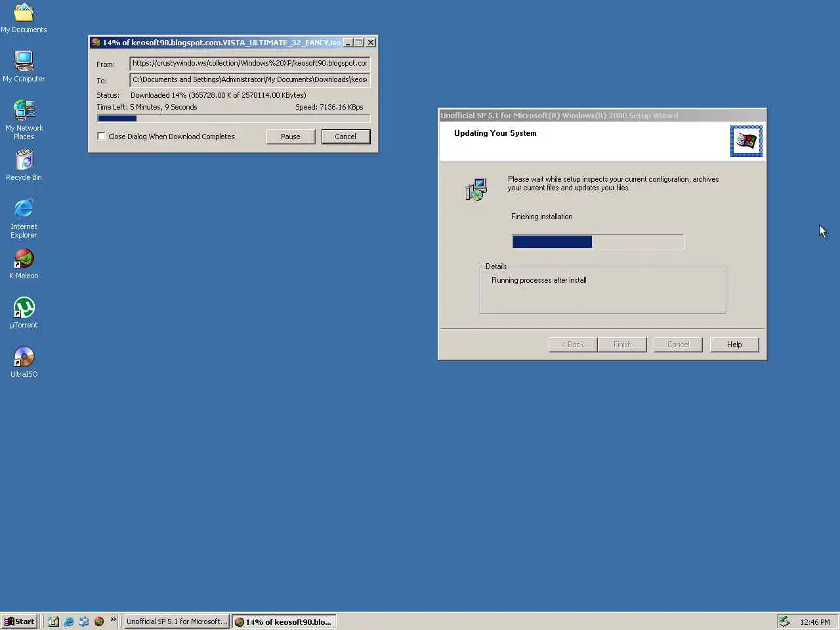Launch K-Meleon from Quick Launch
Image resolution: width=840 pixels, height=630 pixels.
pos(98,621)
